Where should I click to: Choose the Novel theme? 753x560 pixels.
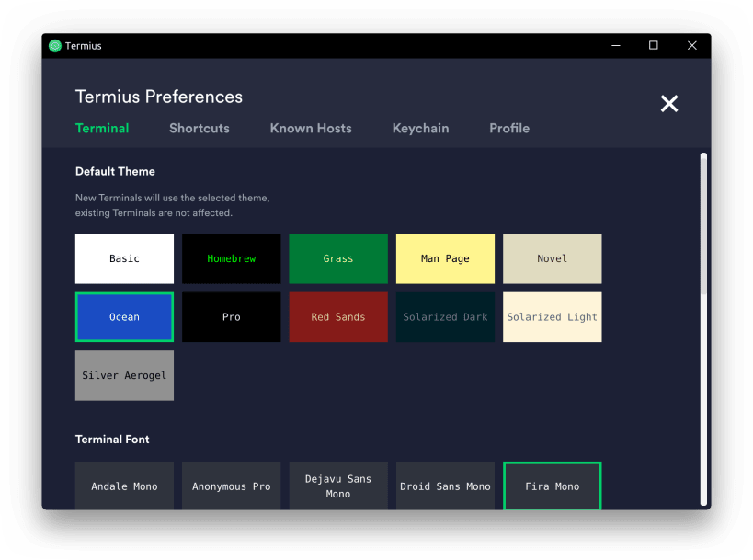pos(552,258)
